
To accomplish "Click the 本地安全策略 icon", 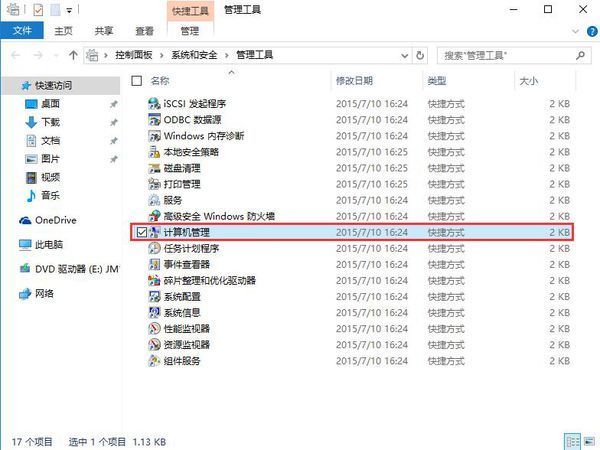I will coord(154,152).
